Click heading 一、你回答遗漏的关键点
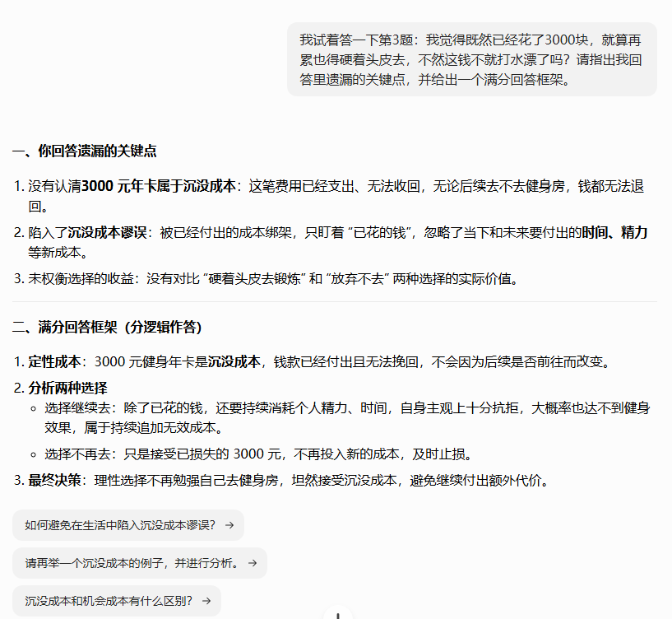The width and height of the screenshot is (672, 619). click(85, 151)
